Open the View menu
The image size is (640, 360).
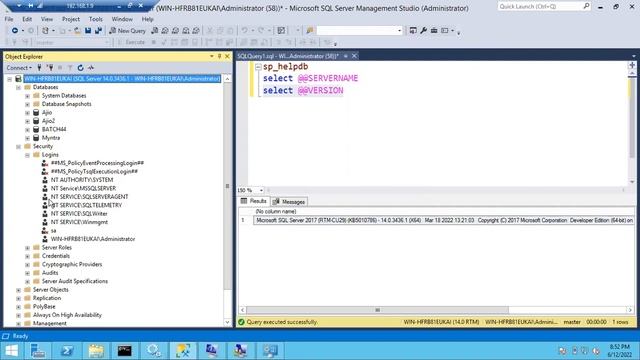coord(47,19)
